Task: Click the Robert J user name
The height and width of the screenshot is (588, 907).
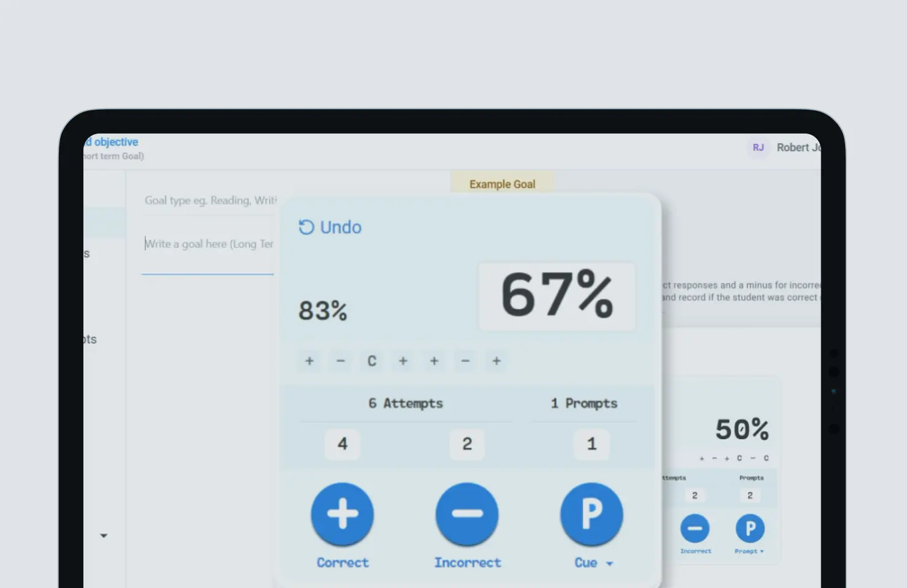Action: tap(798, 148)
